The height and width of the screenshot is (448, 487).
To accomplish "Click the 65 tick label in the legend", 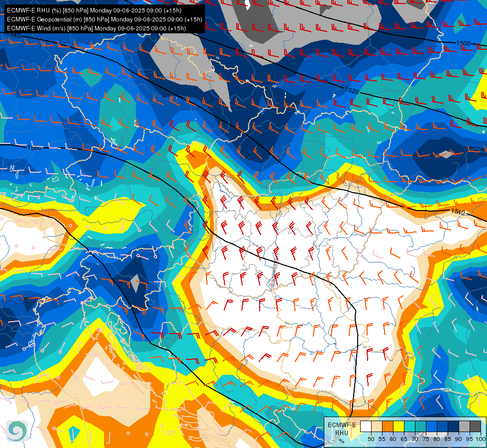I will [x=404, y=439].
